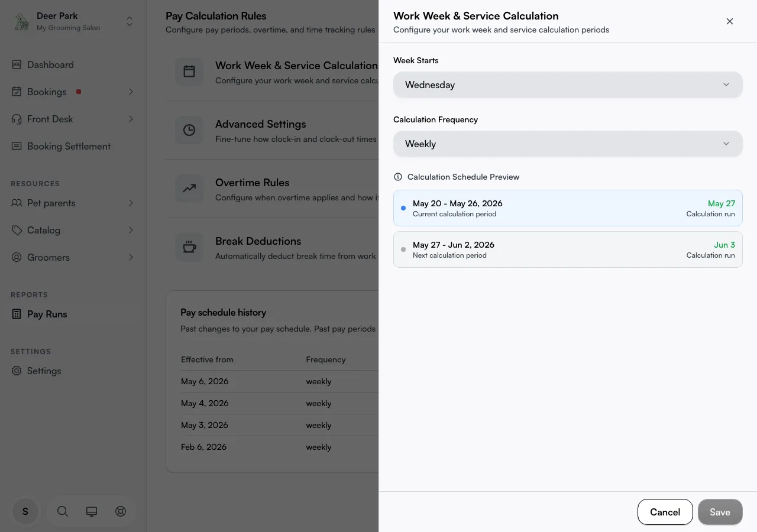
Task: Open the help lifebuoy icon
Action: click(121, 511)
